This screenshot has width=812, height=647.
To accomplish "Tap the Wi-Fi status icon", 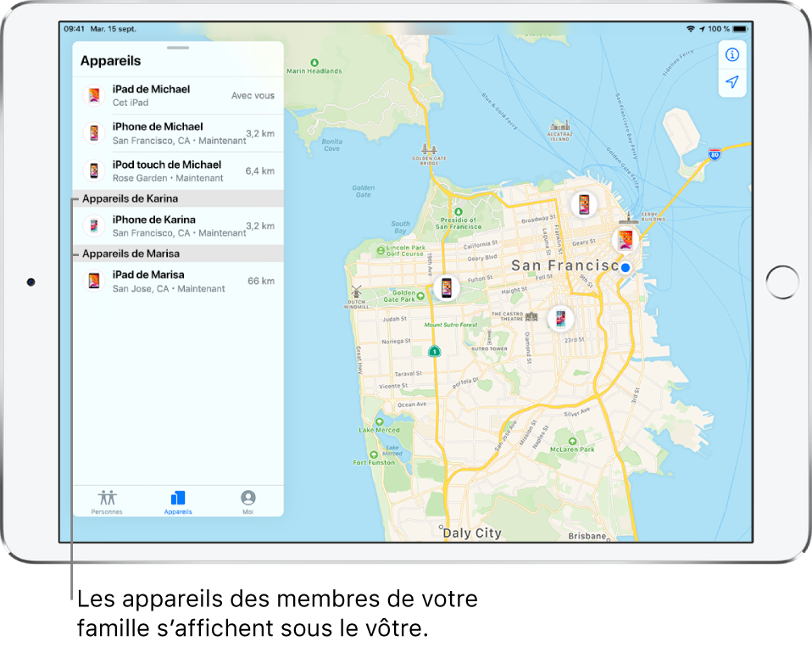I will click(x=690, y=29).
